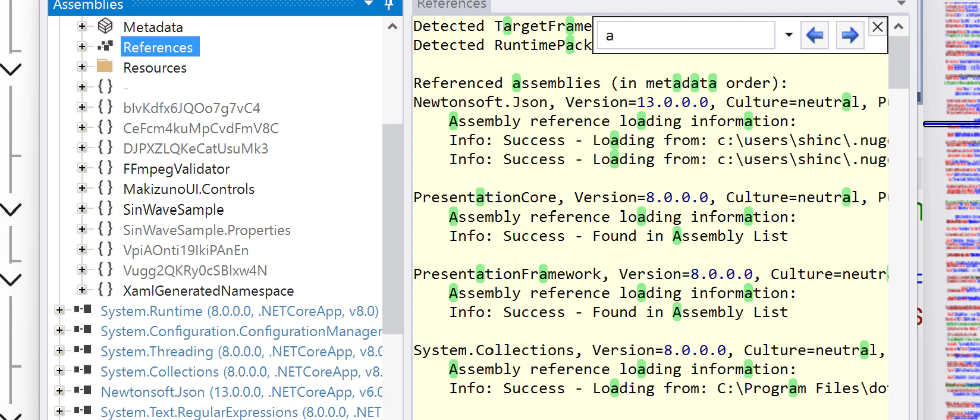Viewport: 980px width, 420px height.
Task: Click the braces icon beside MakizunoUI.Controls
Action: (105, 188)
